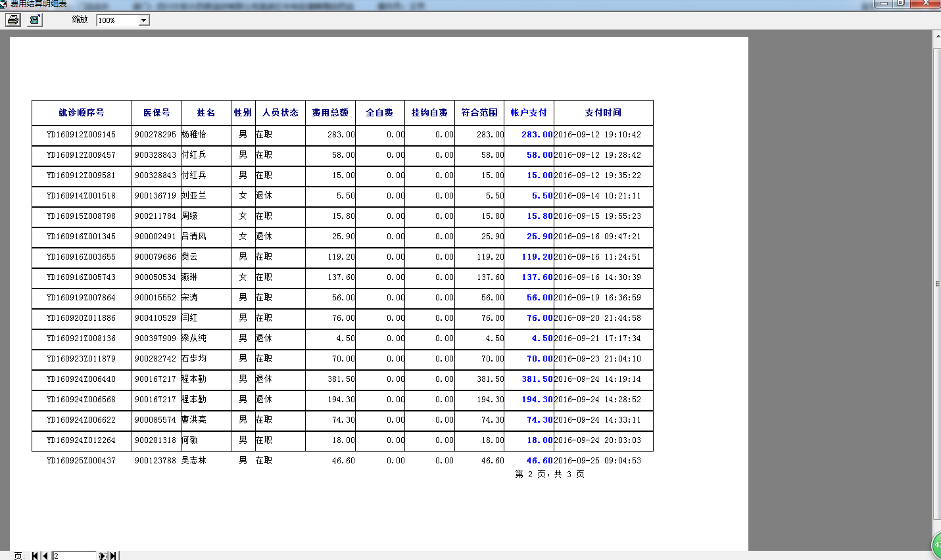Click patient name 吕清风
941x560 pixels.
194,236
